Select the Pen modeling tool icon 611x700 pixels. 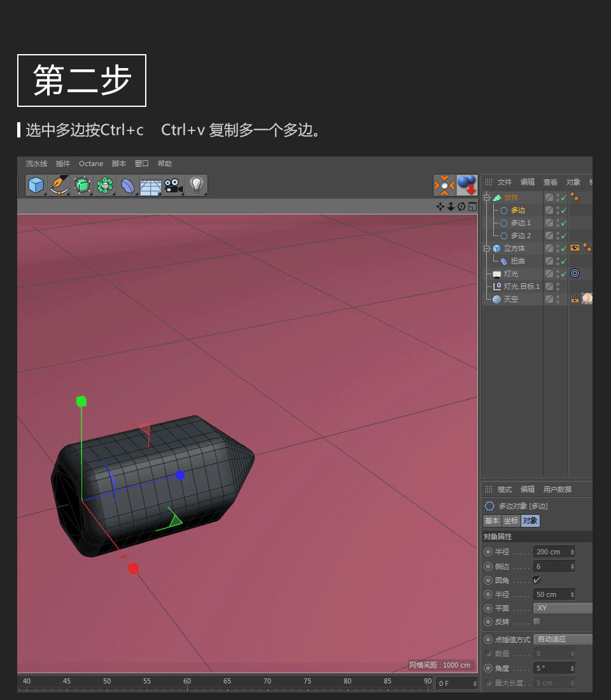click(x=59, y=185)
